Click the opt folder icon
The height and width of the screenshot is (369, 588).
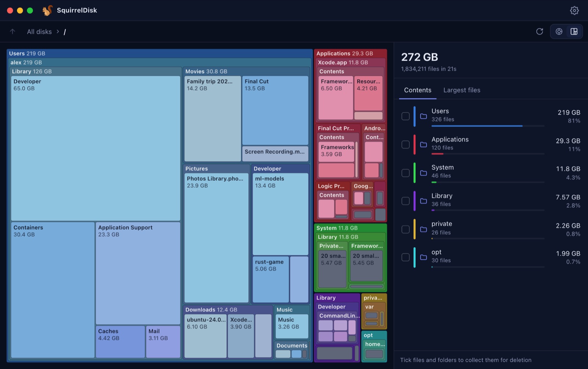click(x=423, y=257)
